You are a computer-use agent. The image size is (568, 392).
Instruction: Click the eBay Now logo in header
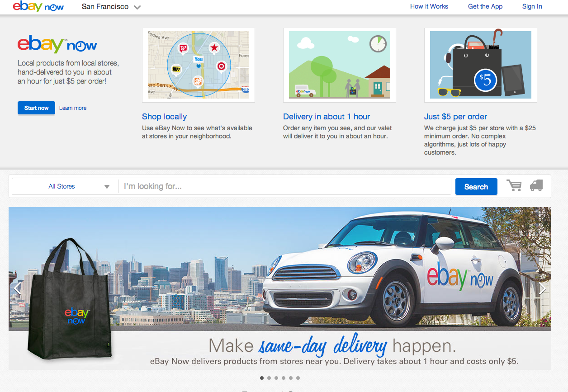pos(38,6)
